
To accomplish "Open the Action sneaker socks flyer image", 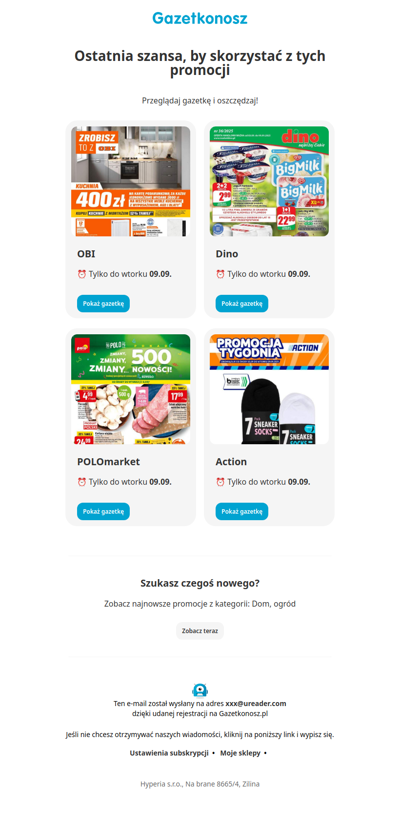I will pos(269,389).
